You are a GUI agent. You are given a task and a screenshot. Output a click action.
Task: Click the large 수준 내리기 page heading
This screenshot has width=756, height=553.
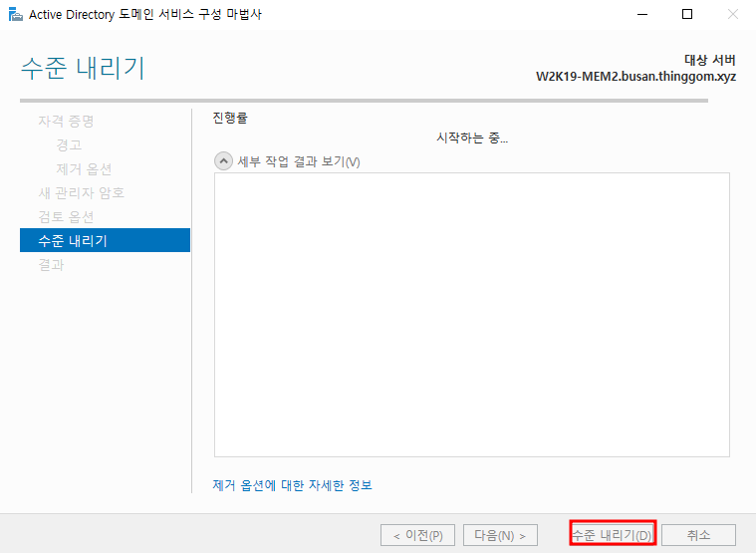[x=83, y=68]
